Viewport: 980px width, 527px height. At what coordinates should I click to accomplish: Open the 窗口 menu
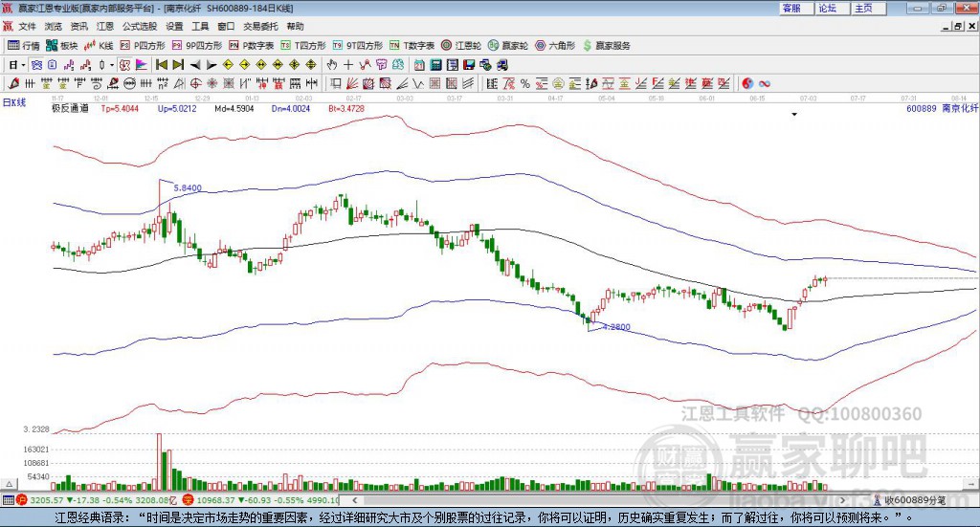tap(226, 26)
